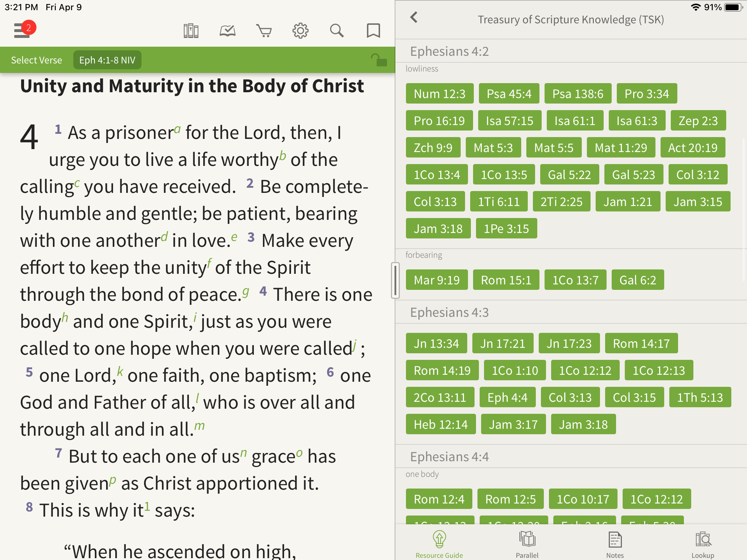Open the library books icon
Screen dimensions: 747x560
tap(191, 31)
